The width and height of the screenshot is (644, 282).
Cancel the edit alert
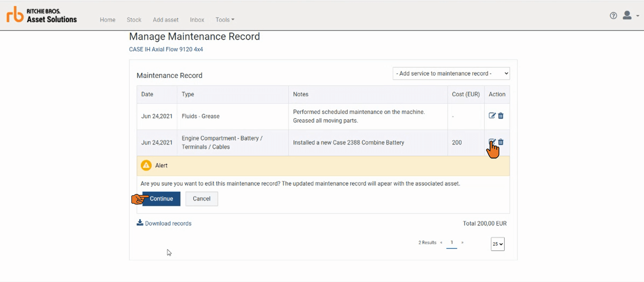[x=201, y=199]
